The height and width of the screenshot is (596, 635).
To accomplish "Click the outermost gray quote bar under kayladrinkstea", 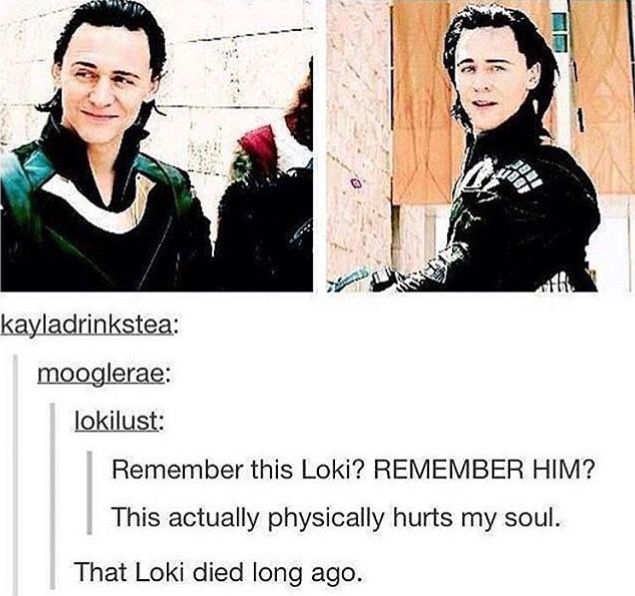I will click(16, 474).
